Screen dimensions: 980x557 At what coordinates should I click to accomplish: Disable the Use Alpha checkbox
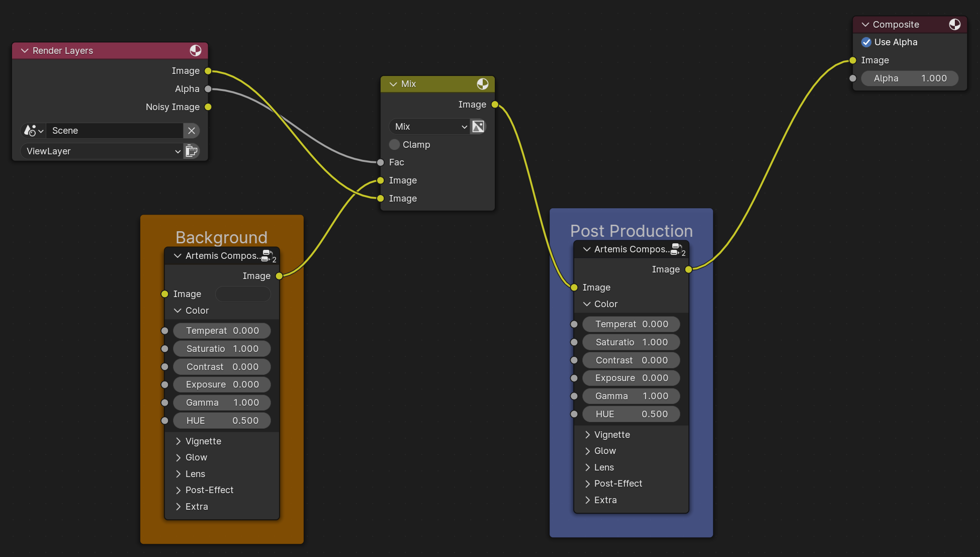866,42
